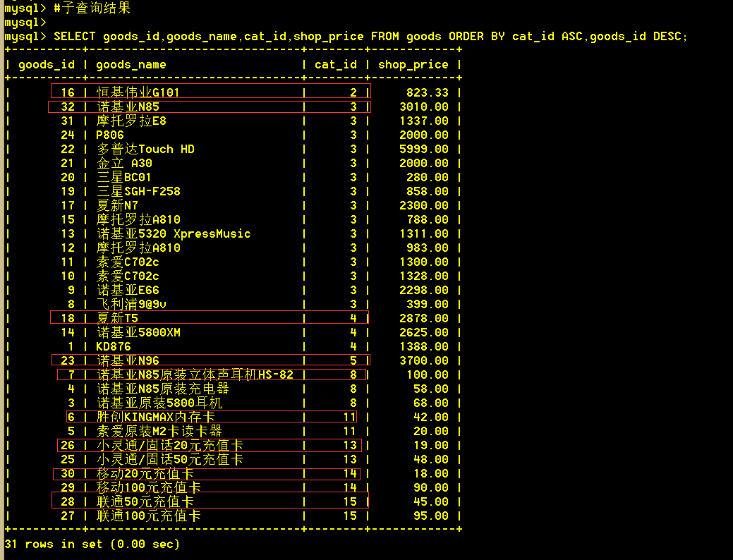
Task: Click goods name 索爱原装M2卡读卡器
Action: (x=159, y=431)
